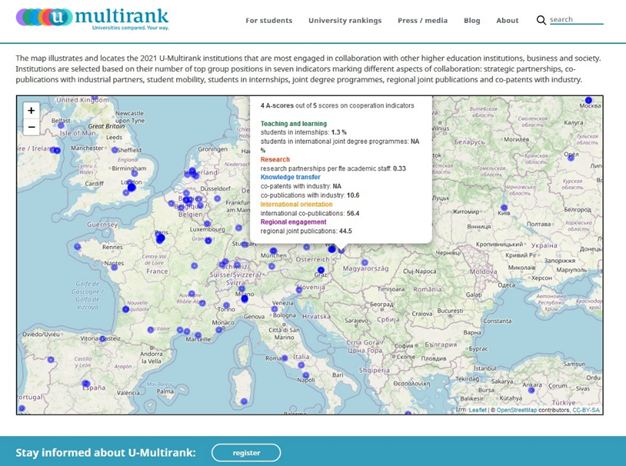
Task: Open the Leaflet attribution link
Action: click(x=478, y=410)
